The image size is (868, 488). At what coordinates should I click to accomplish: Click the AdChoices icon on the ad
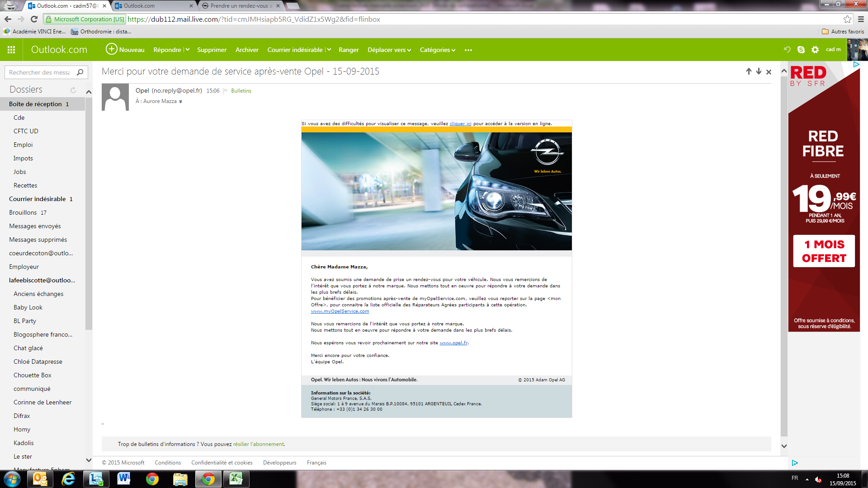click(x=856, y=65)
